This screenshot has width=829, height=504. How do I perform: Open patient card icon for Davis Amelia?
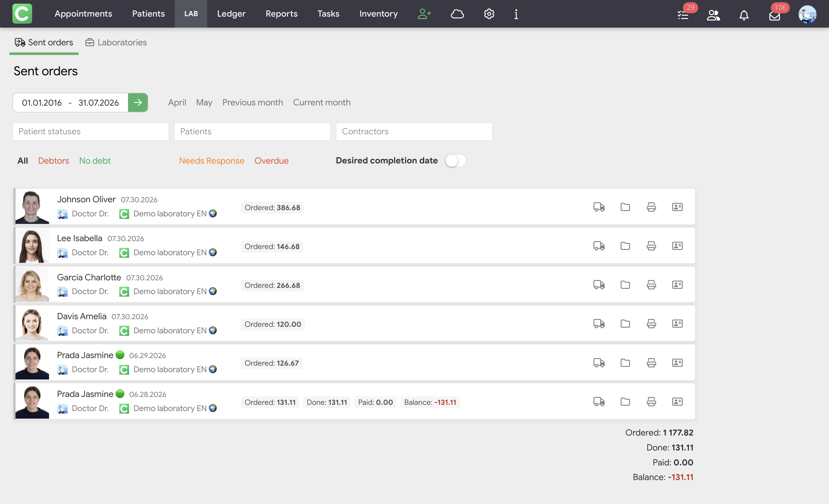coord(677,323)
